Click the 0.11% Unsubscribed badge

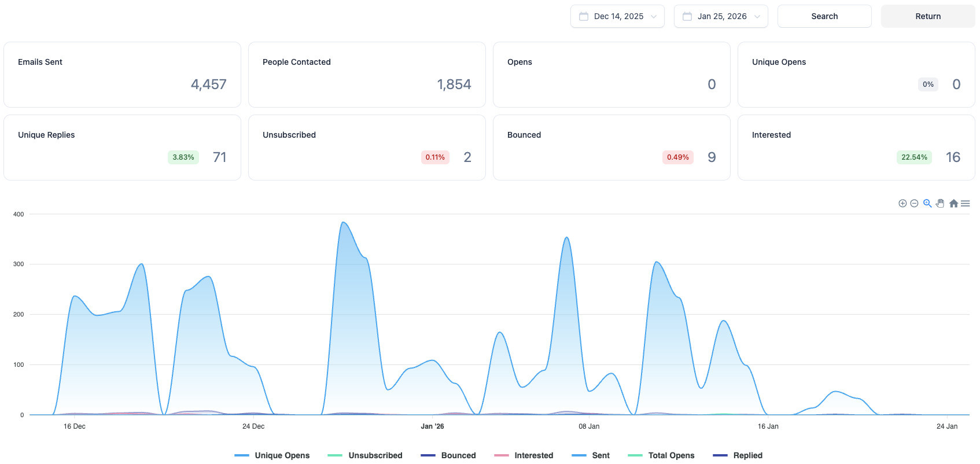click(435, 157)
